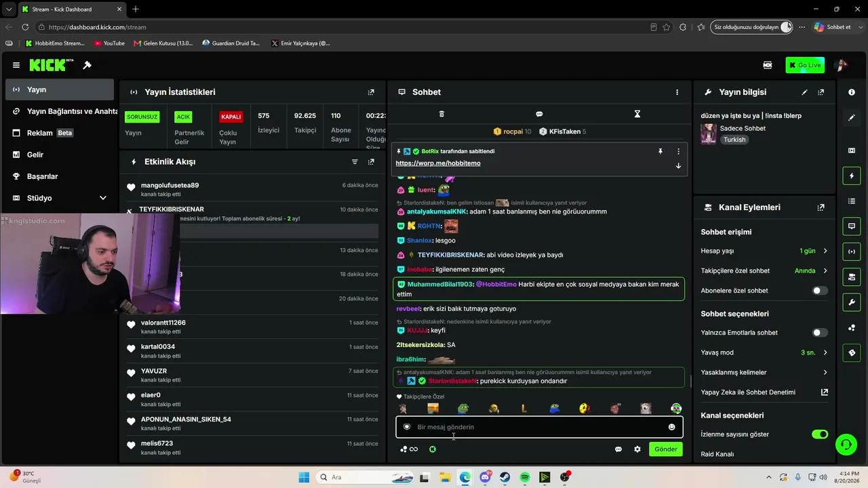Click the green Go Live button
Viewport: 868px width, 488px height.
(x=805, y=65)
